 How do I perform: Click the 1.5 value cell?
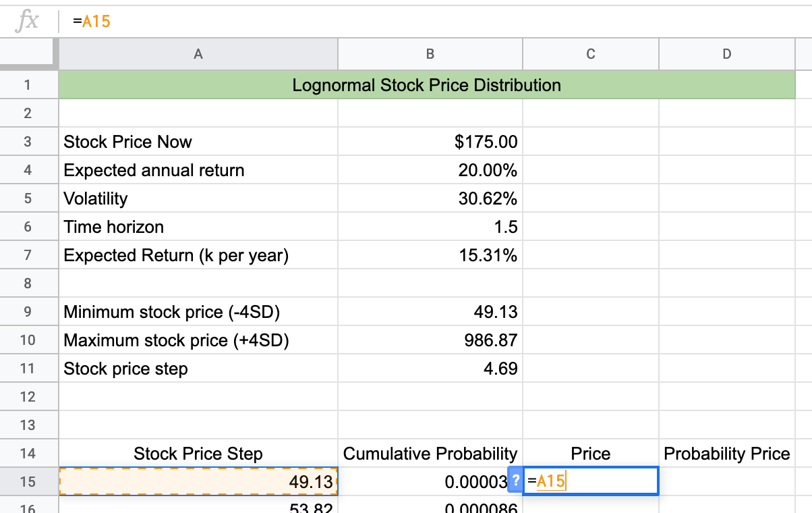coord(430,227)
